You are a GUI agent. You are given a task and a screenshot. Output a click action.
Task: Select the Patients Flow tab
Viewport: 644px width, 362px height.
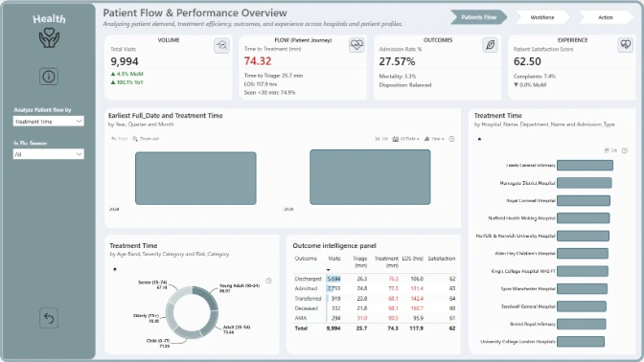click(x=478, y=17)
